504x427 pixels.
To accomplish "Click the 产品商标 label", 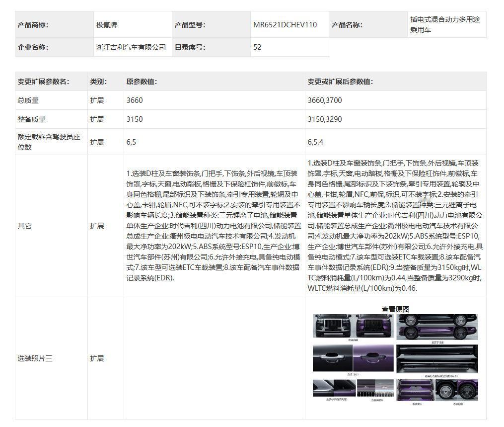I will tap(33, 25).
